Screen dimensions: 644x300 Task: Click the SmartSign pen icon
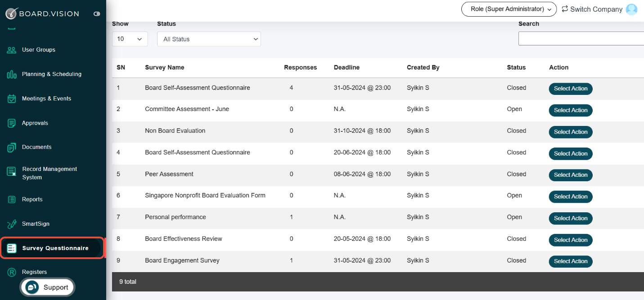[x=12, y=224]
